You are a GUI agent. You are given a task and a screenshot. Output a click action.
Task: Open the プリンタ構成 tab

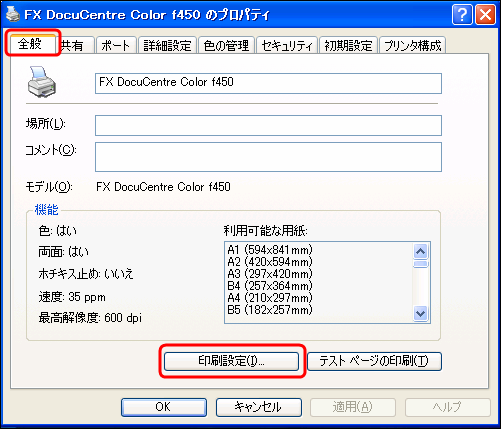[x=413, y=45]
